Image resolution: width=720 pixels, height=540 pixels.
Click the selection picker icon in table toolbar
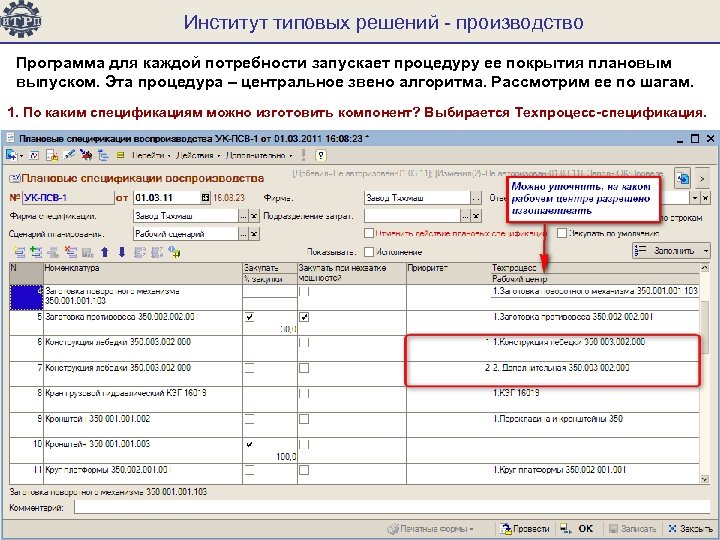click(174, 252)
